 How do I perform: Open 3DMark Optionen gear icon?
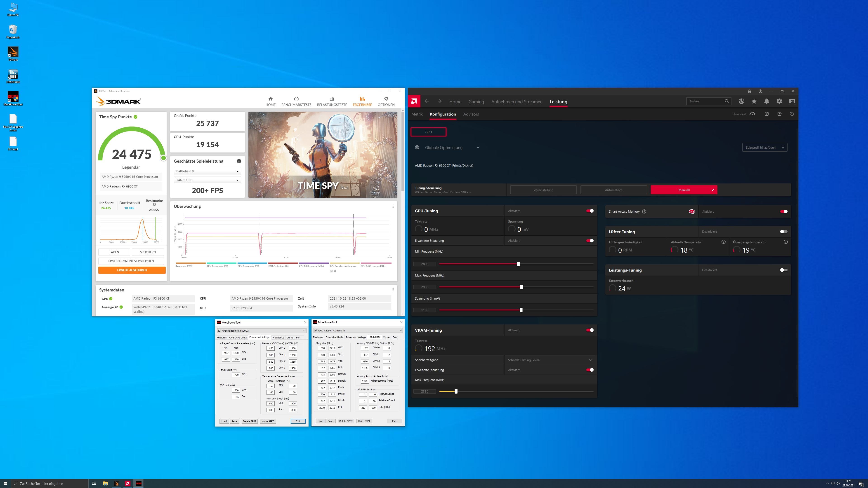[x=386, y=99]
